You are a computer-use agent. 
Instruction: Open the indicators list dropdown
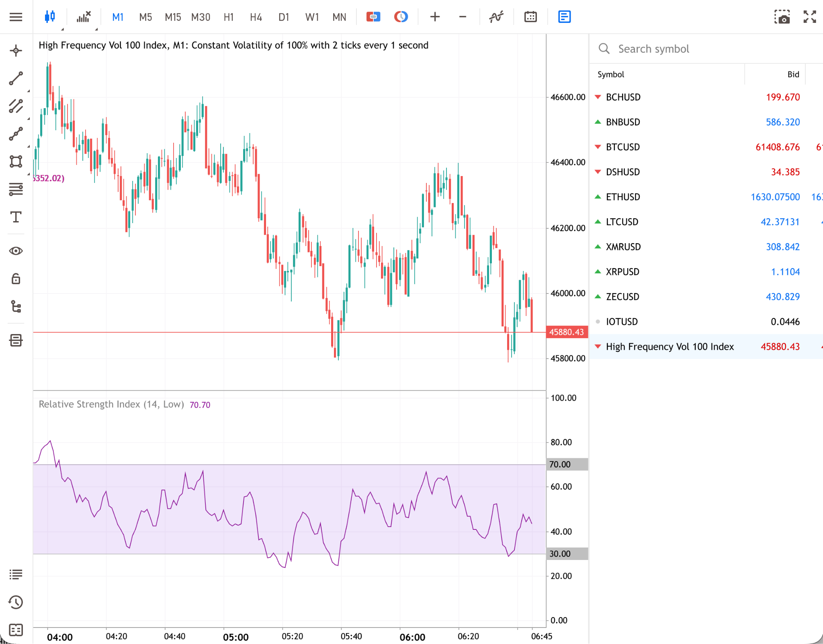[84, 17]
